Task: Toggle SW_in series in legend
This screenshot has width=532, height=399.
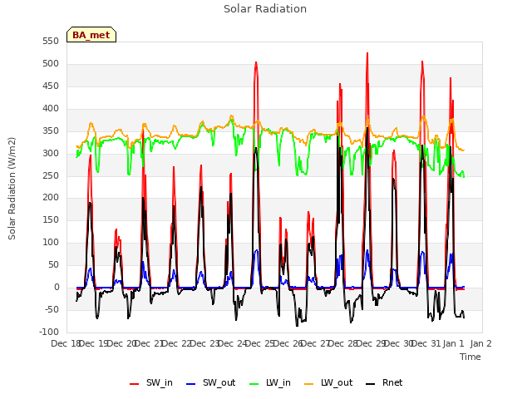Action: point(151,382)
